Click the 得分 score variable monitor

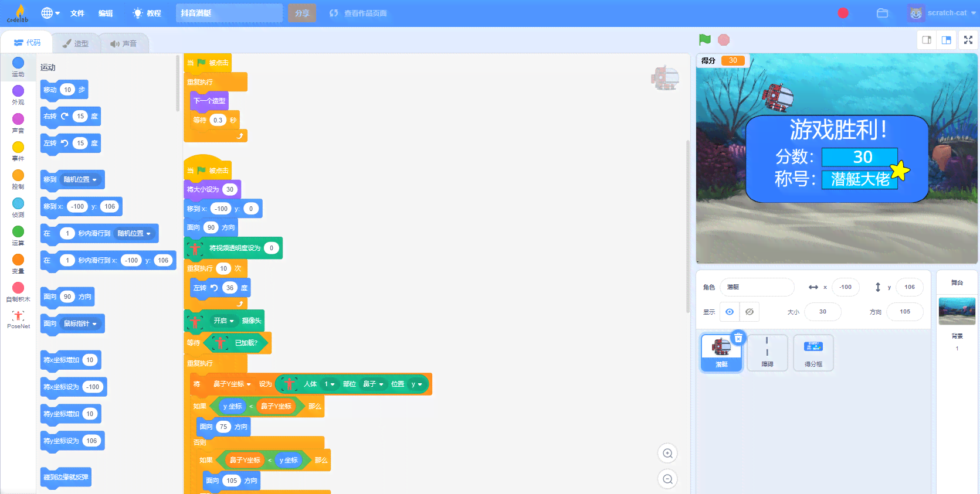[723, 60]
